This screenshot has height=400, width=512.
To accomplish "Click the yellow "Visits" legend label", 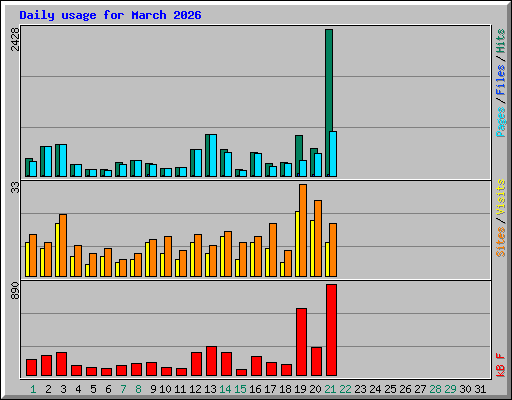I will [x=501, y=197].
